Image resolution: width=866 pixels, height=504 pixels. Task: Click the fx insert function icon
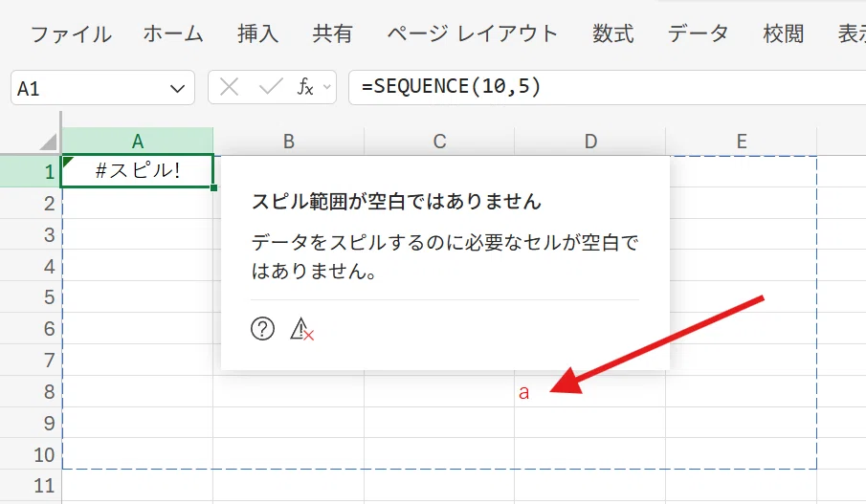(x=305, y=87)
